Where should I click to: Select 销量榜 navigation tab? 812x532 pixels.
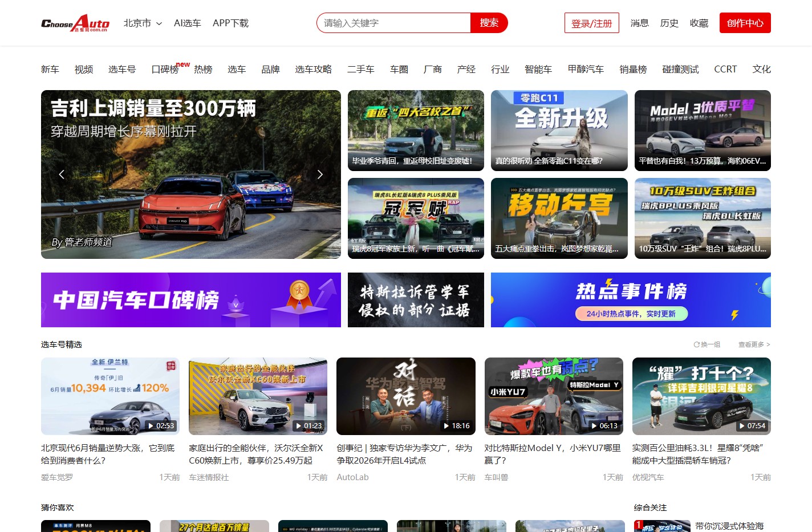point(633,70)
